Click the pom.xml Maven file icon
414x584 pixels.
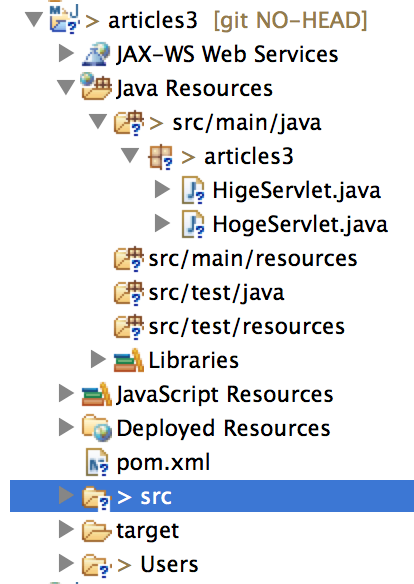pos(97,462)
